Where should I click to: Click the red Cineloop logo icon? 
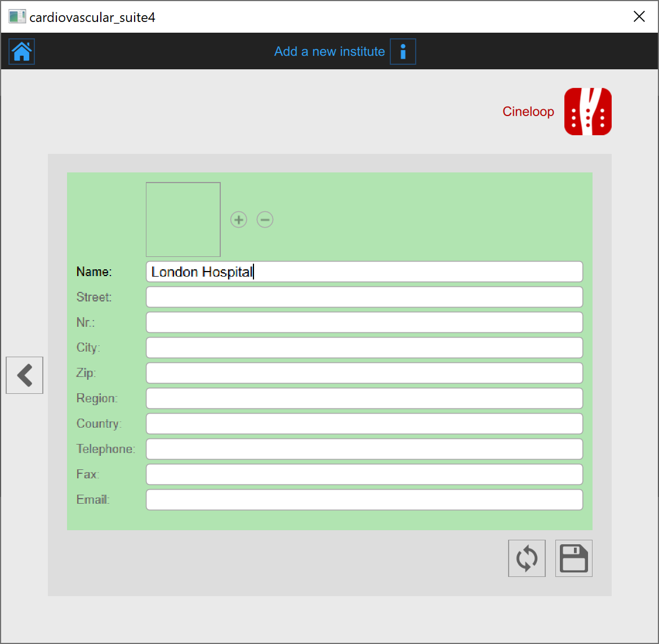coord(587,112)
